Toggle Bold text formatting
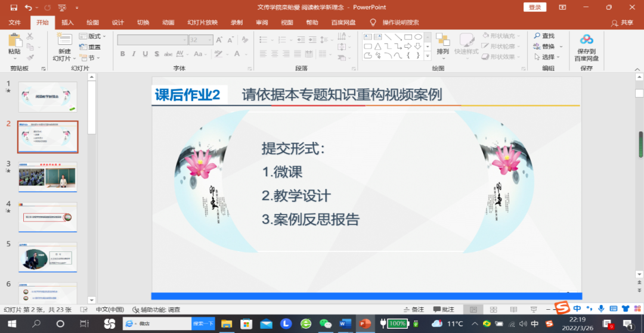 click(x=123, y=54)
